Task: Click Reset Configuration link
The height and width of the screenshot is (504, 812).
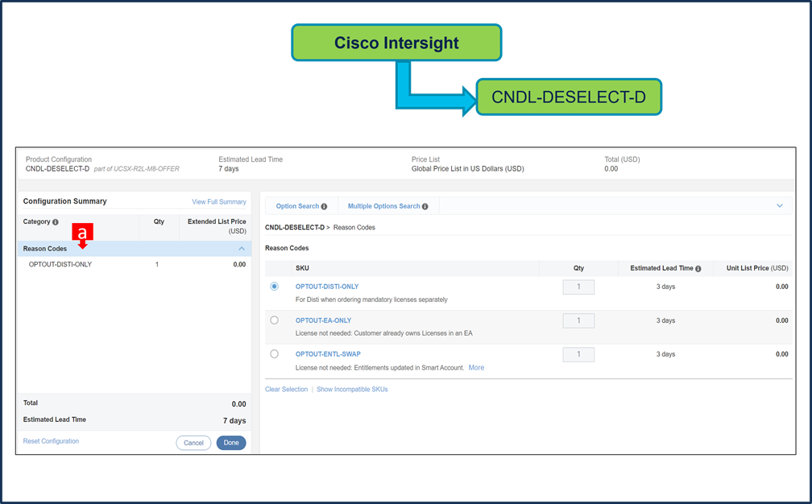Action: coord(51,441)
